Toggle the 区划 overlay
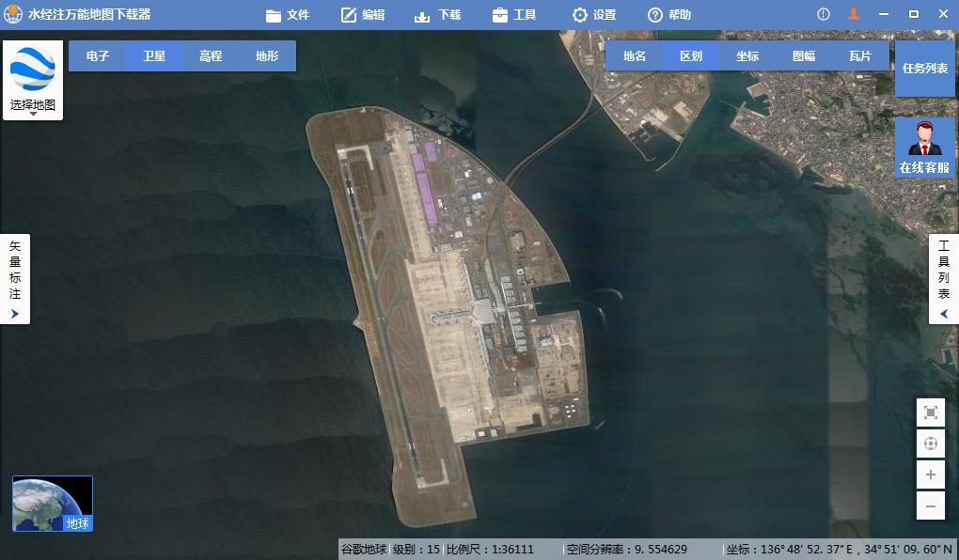The image size is (959, 560). pyautogui.click(x=691, y=56)
